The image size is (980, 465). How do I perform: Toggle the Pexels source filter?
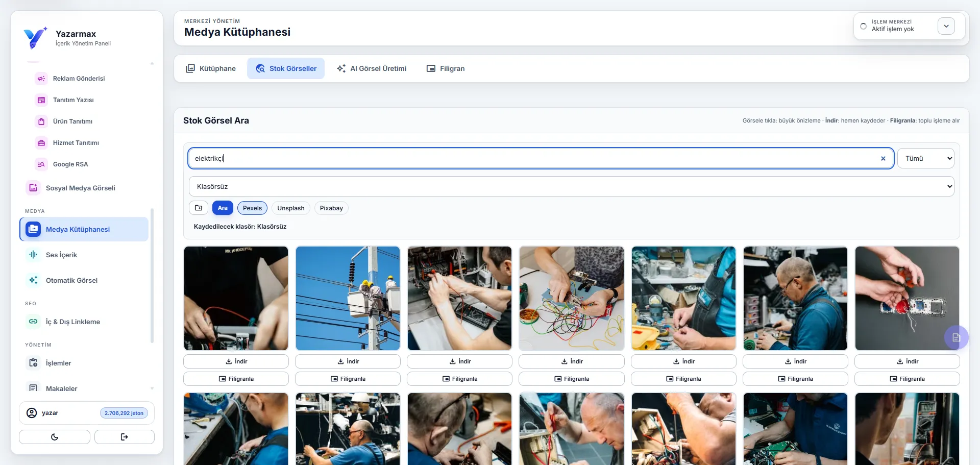[252, 208]
